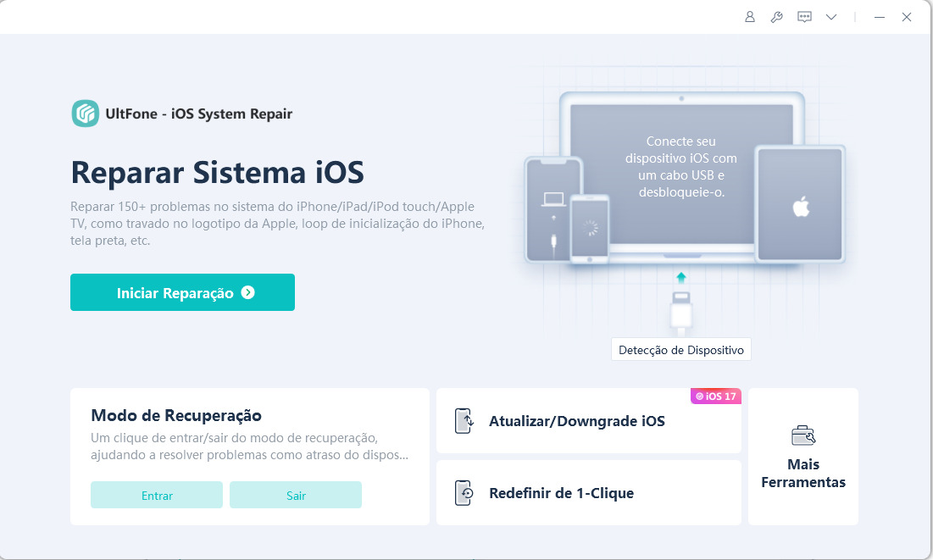Click the arrow icon in Iniciar Reparação

248,292
